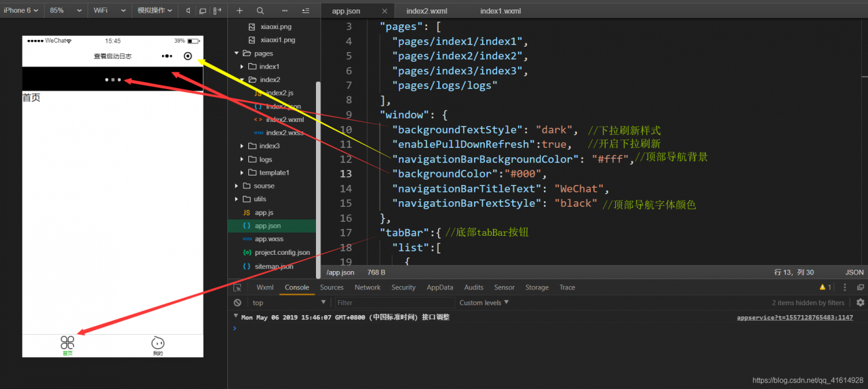The image size is (868, 389).
Task: Tap the simulator capsule close circle icon
Action: (x=188, y=56)
